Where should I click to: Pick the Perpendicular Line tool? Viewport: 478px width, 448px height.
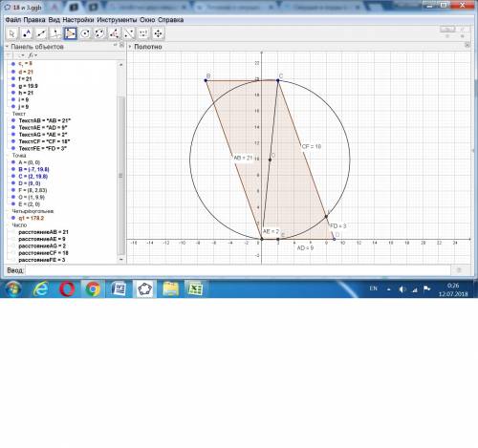[x=56, y=33]
